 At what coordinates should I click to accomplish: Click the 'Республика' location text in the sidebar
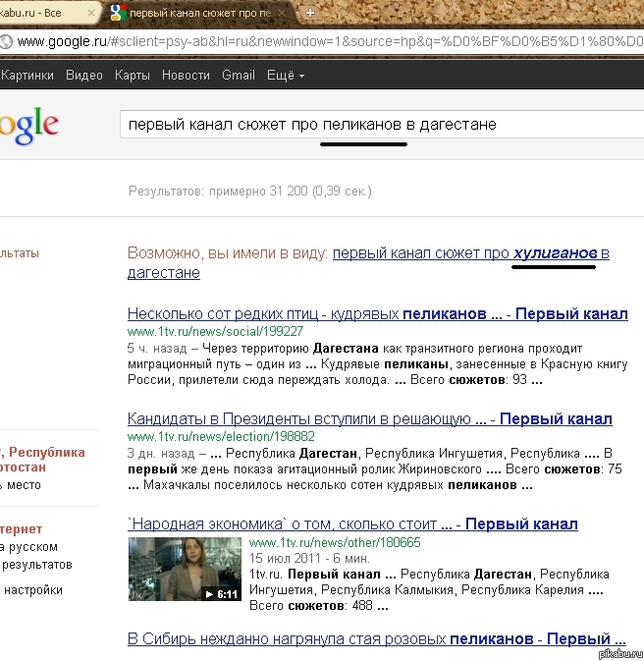tap(47, 453)
